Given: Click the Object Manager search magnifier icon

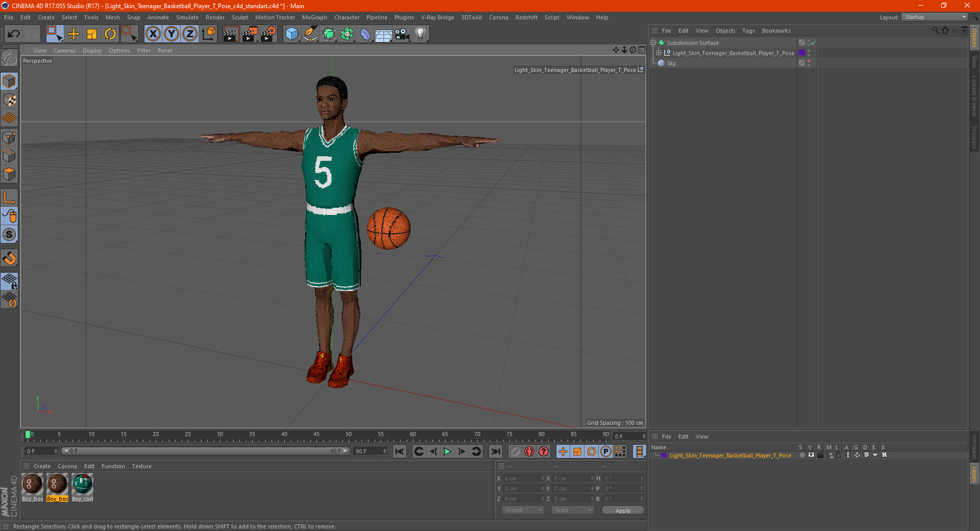Looking at the screenshot, I should tap(936, 31).
